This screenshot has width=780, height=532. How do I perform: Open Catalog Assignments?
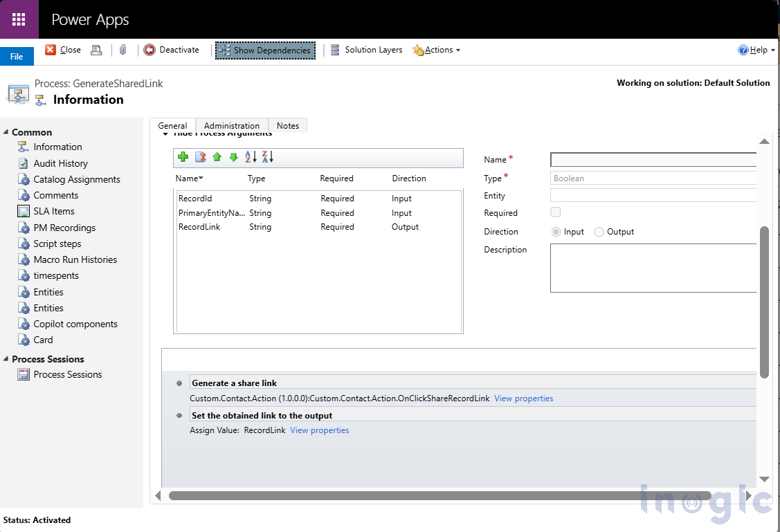click(x=77, y=179)
